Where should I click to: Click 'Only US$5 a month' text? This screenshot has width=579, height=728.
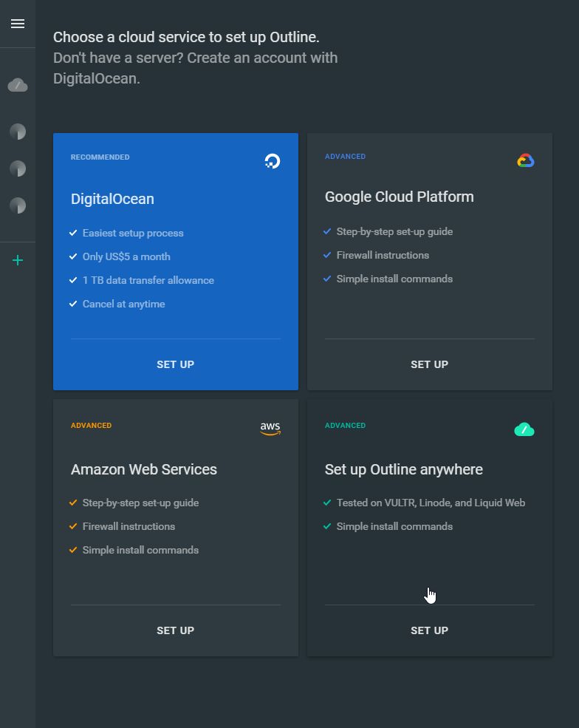click(126, 256)
